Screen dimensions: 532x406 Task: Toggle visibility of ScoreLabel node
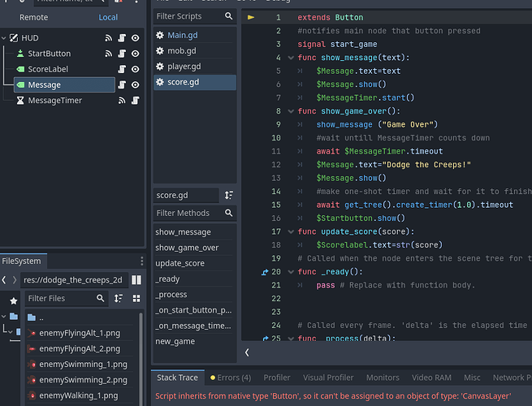click(x=135, y=69)
